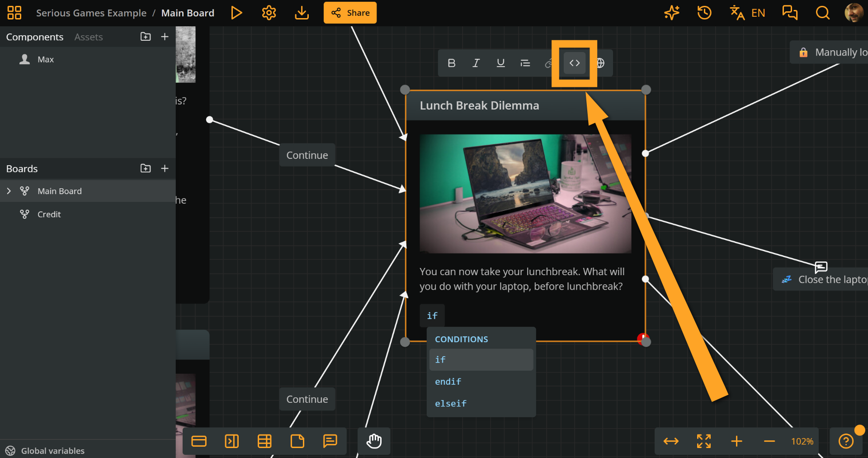Click the Lunch Break Dilemma title

coord(479,105)
